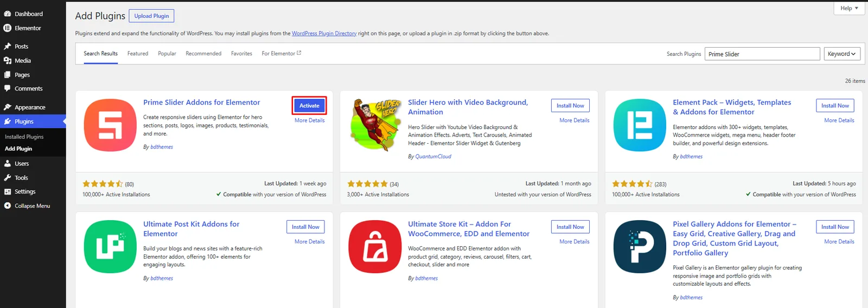Click the Prime Slider plugin logo
868x308 pixels.
click(x=110, y=125)
